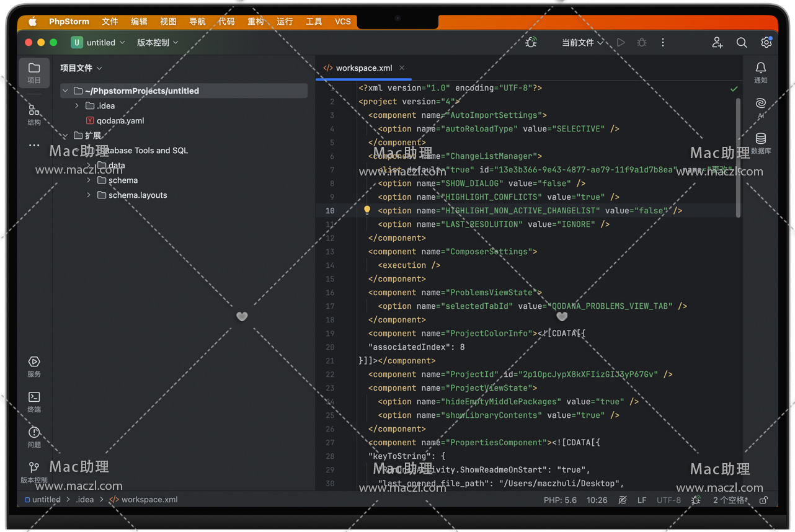This screenshot has height=532, width=795.
Task: Click the UTF-8 encoding in status bar
Action: point(668,500)
